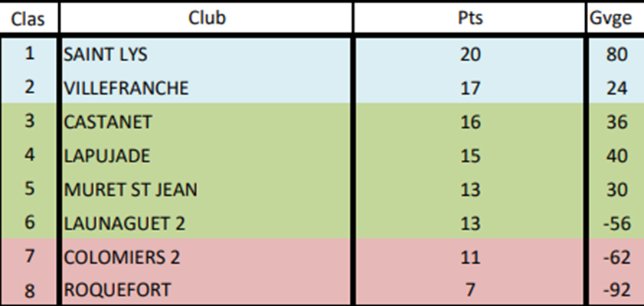
Task: Select the Pts column header
Action: tap(469, 19)
